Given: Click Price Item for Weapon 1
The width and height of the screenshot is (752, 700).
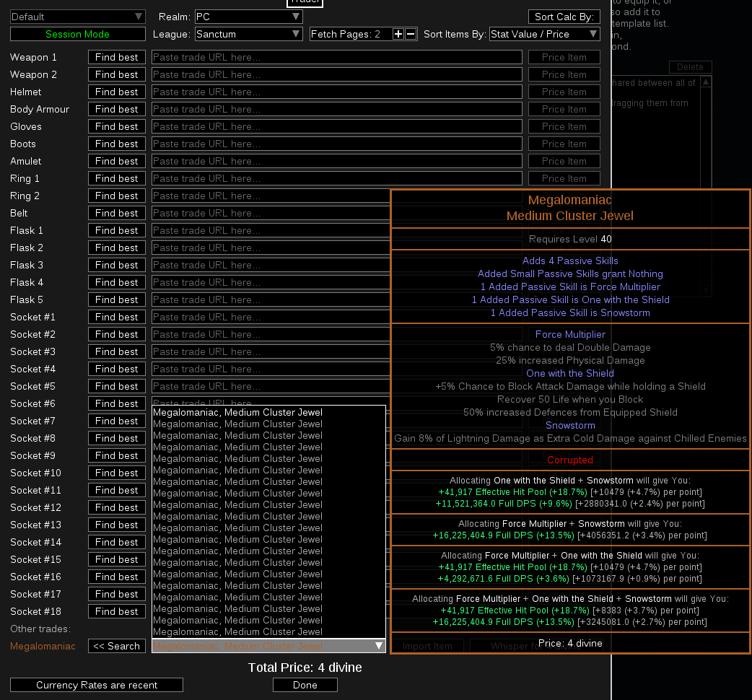Looking at the screenshot, I should (x=564, y=57).
